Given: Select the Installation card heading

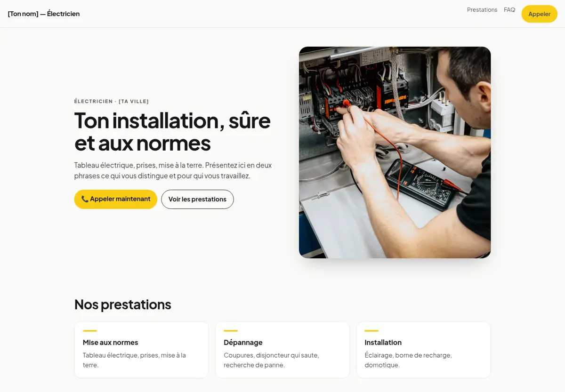Looking at the screenshot, I should [x=383, y=342].
